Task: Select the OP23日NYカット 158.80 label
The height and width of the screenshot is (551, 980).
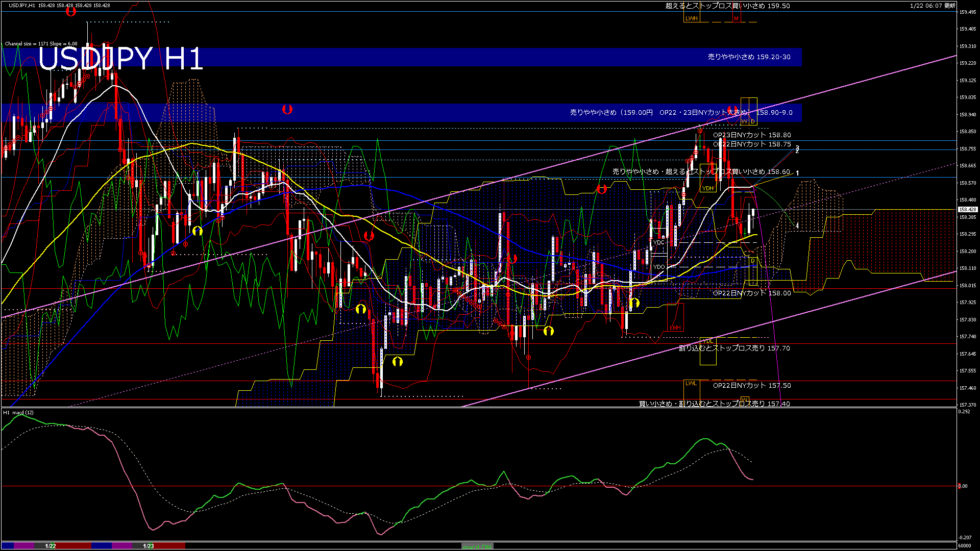Action: pos(752,135)
